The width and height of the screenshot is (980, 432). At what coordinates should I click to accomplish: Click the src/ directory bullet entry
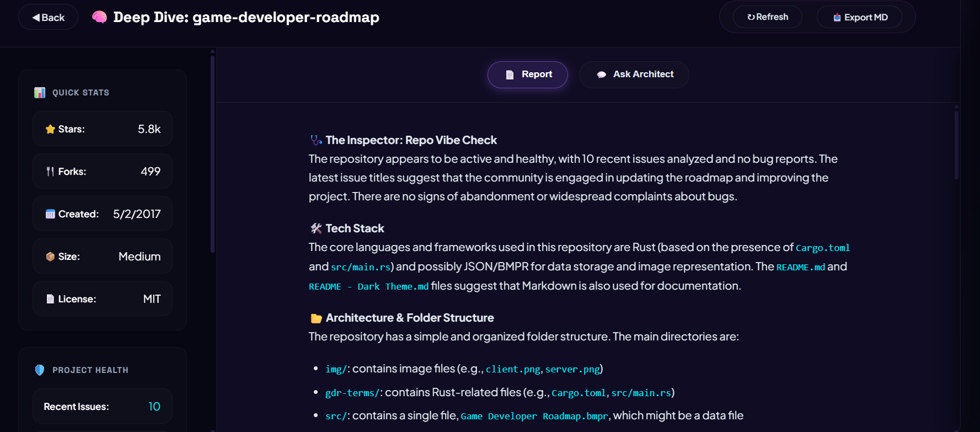[336, 416]
